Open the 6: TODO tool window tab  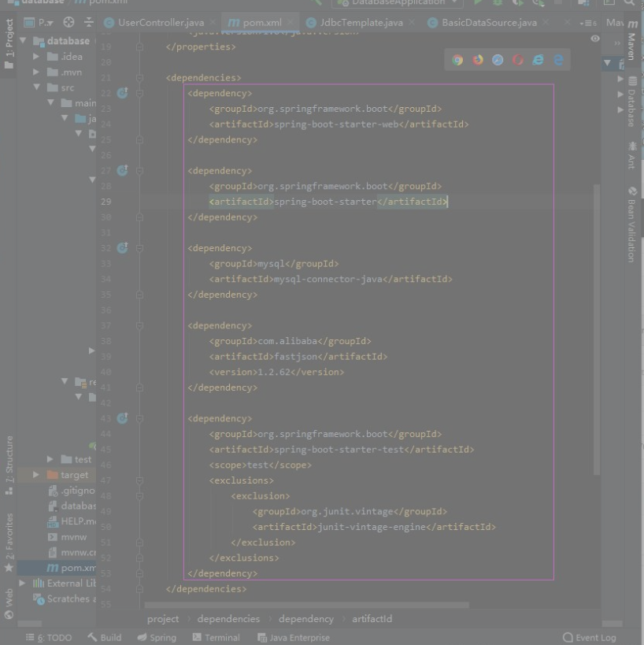click(49, 638)
